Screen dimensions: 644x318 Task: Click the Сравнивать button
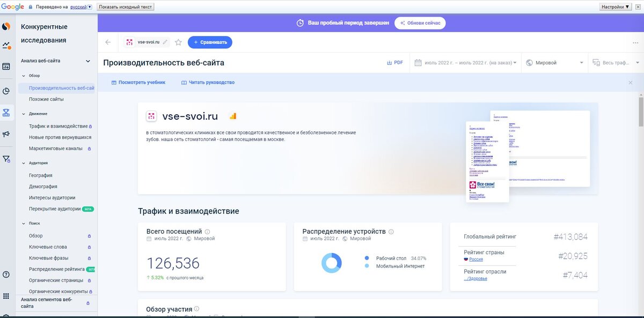tap(210, 42)
